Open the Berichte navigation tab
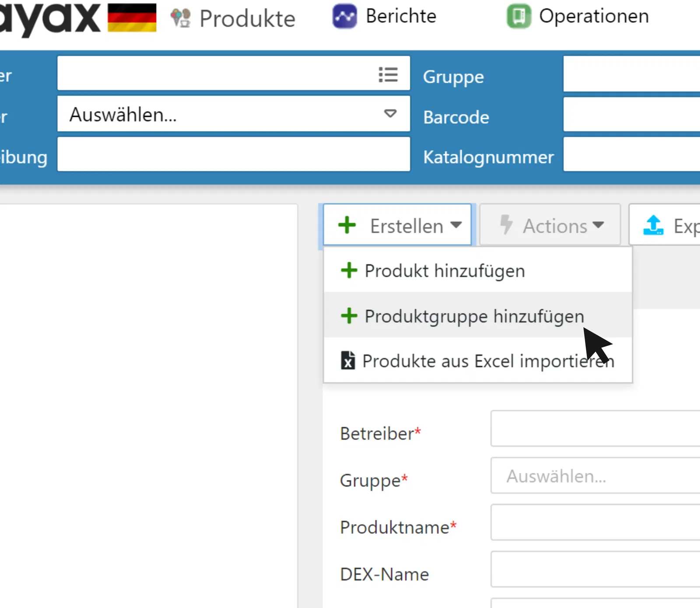Viewport: 700px width, 608px height. pos(401,17)
